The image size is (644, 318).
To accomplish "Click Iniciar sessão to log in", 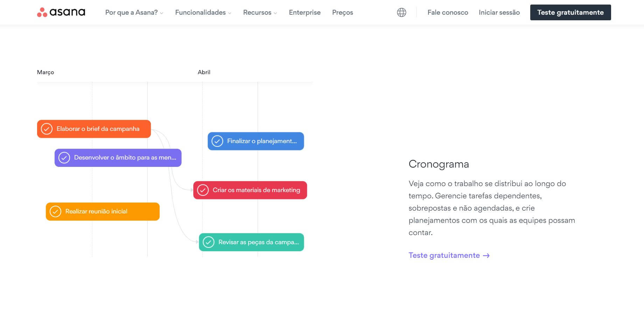I will point(499,12).
